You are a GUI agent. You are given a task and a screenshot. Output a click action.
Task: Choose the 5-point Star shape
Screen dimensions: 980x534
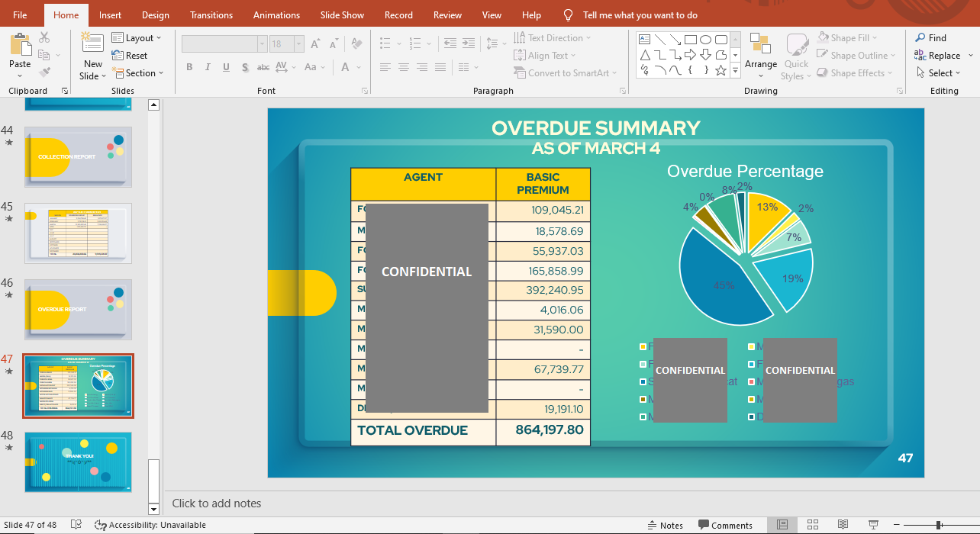pyautogui.click(x=721, y=70)
